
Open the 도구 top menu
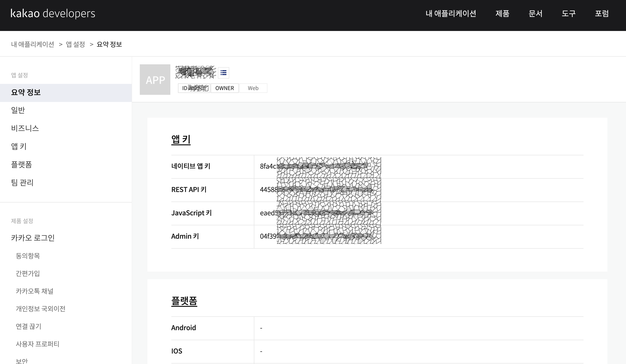click(569, 13)
